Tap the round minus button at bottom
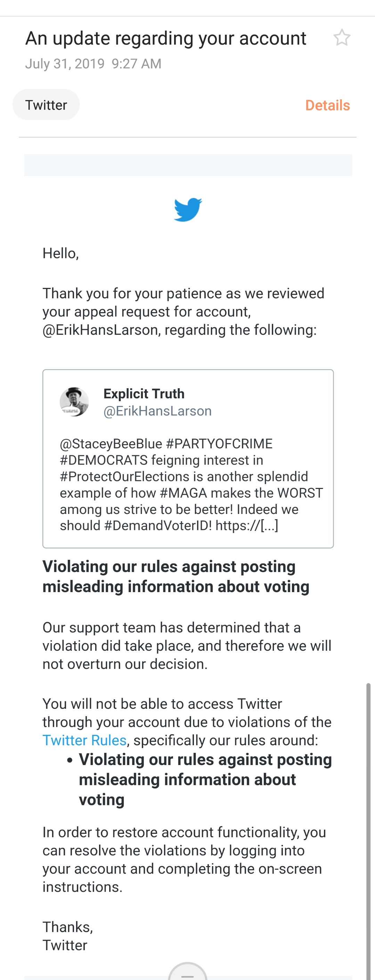The width and height of the screenshot is (375, 980). pyautogui.click(x=187, y=973)
